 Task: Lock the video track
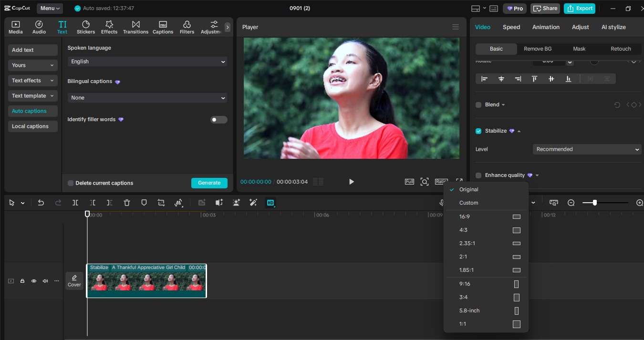pyautogui.click(x=22, y=281)
